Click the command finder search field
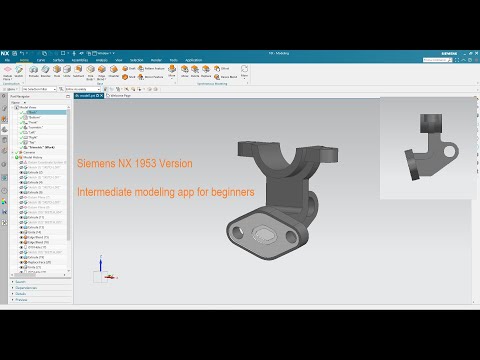Screen dimensions: 480x360 coord(437,60)
